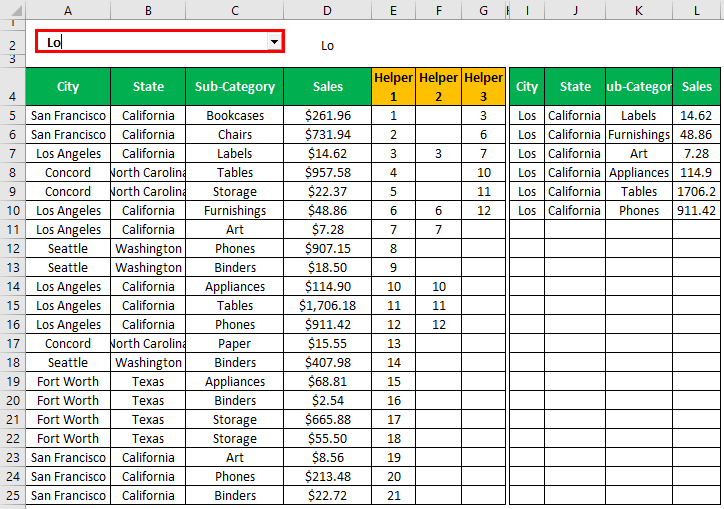Select column D header

tap(327, 10)
